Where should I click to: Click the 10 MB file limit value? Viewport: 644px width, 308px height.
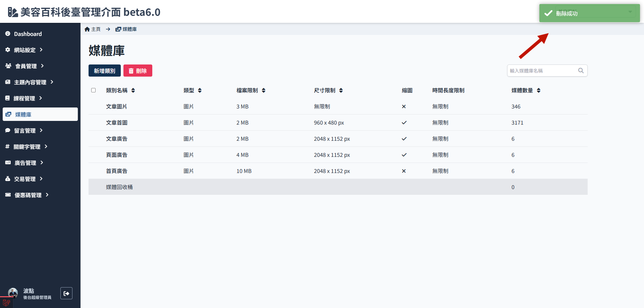[244, 171]
